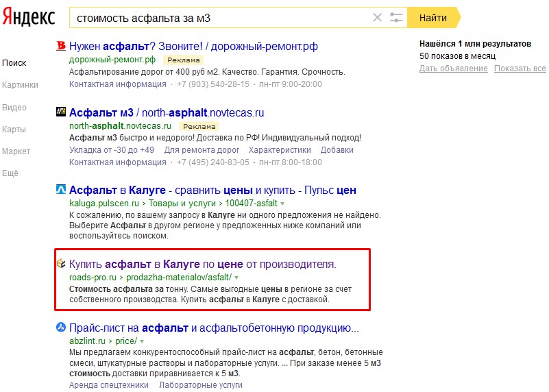Image resolution: width=549 pixels, height=392 pixels.
Task: Click the north-asphalt result favicon
Action: (x=60, y=113)
